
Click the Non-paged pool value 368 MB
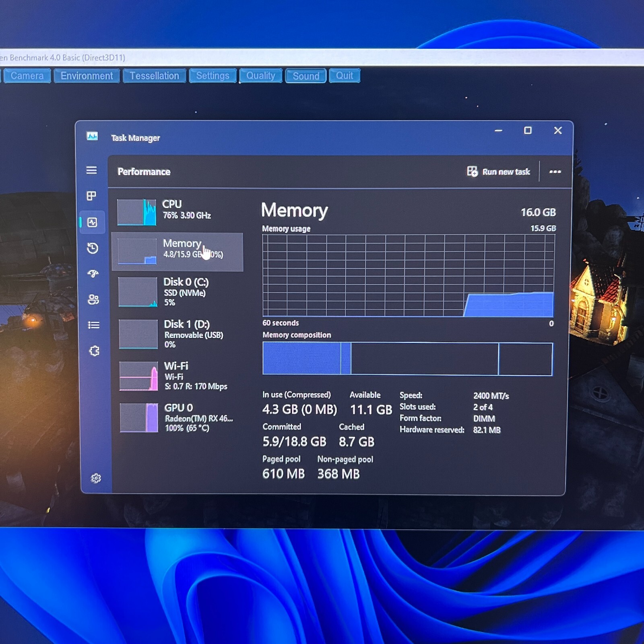tap(338, 474)
